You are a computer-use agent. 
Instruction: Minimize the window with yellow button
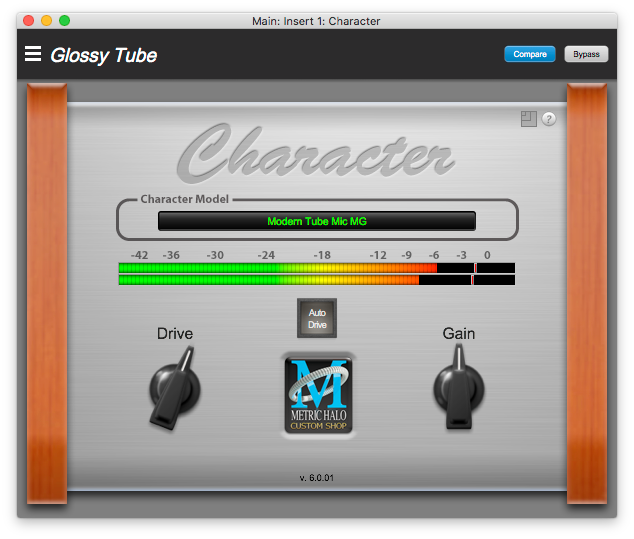click(x=46, y=20)
